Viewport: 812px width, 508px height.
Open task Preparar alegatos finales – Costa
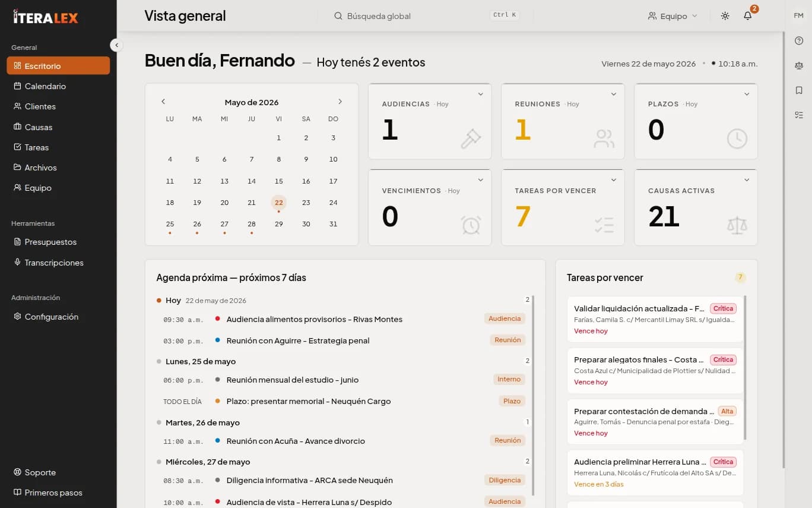click(x=655, y=371)
